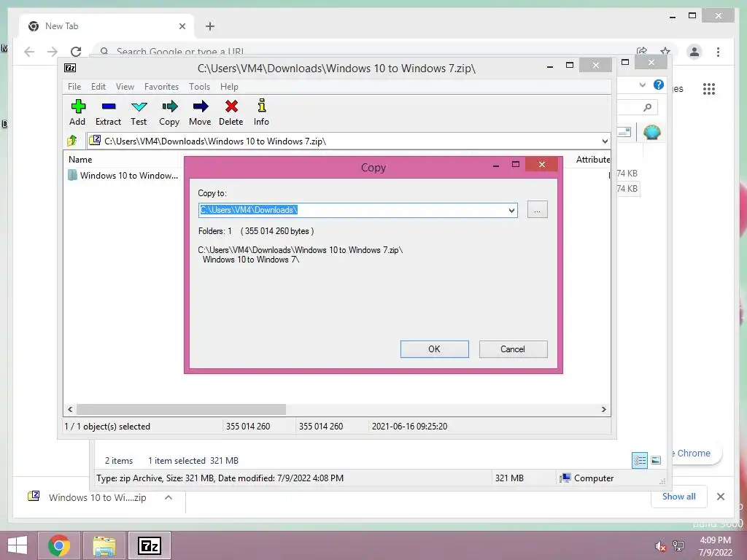The height and width of the screenshot is (560, 747).
Task: Click the horizontal scrollbar thumb in 7-Zip
Action: click(181, 410)
